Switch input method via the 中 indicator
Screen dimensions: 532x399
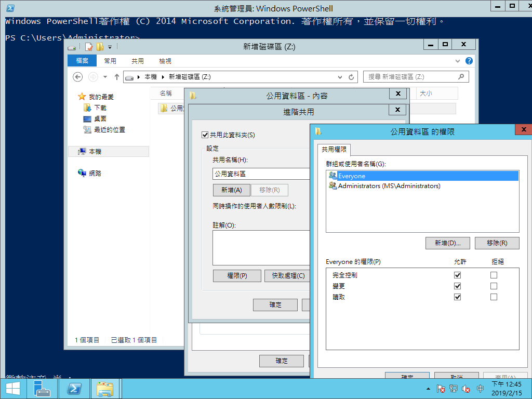480,389
